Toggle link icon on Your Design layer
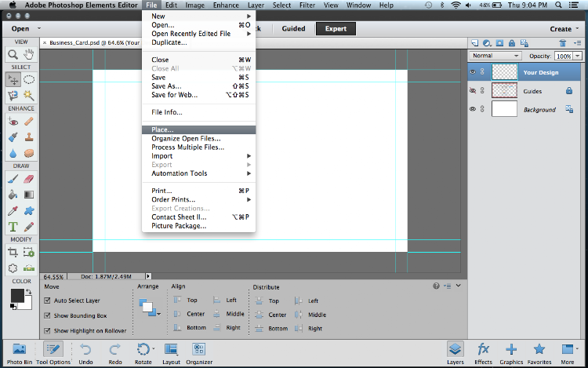The height and width of the screenshot is (368, 588). click(482, 71)
